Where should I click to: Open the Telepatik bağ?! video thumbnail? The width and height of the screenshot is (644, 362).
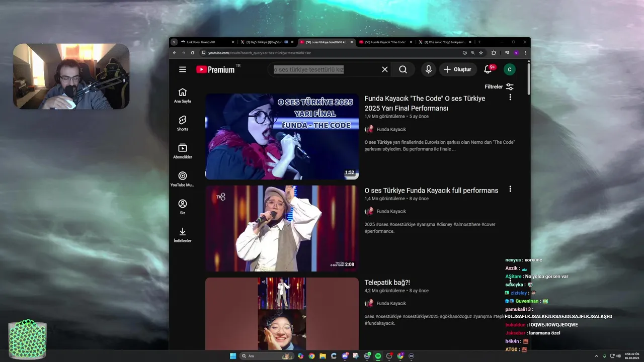[282, 314]
